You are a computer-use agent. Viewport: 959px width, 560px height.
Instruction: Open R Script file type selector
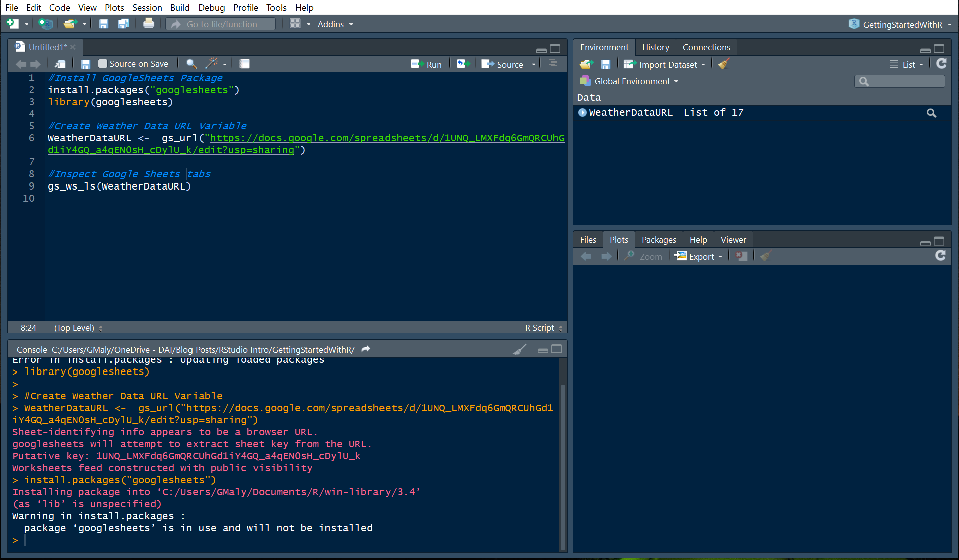544,328
